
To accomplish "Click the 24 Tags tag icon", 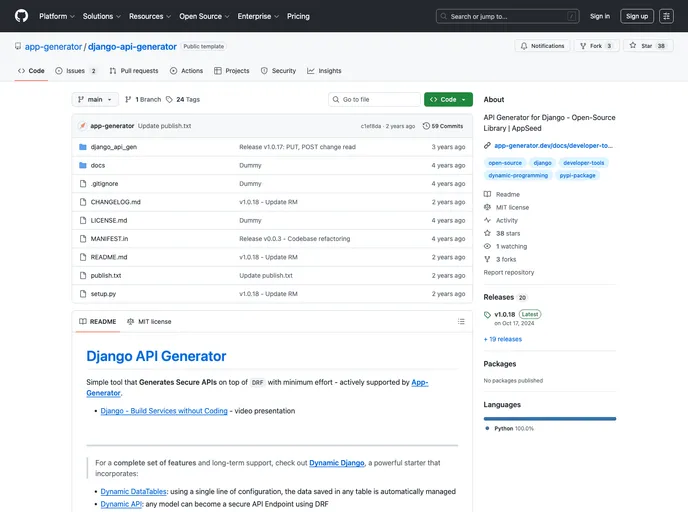I will [169, 100].
